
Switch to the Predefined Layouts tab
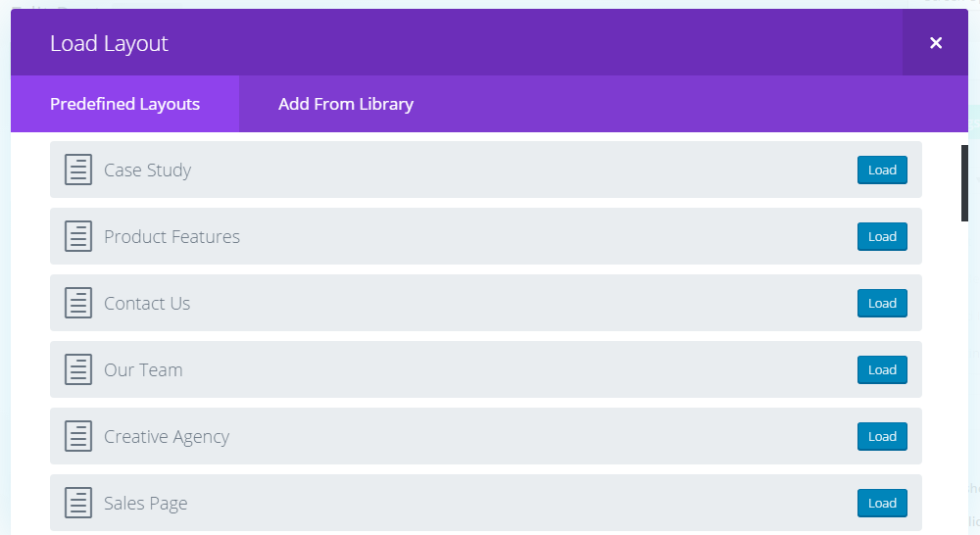(x=124, y=104)
